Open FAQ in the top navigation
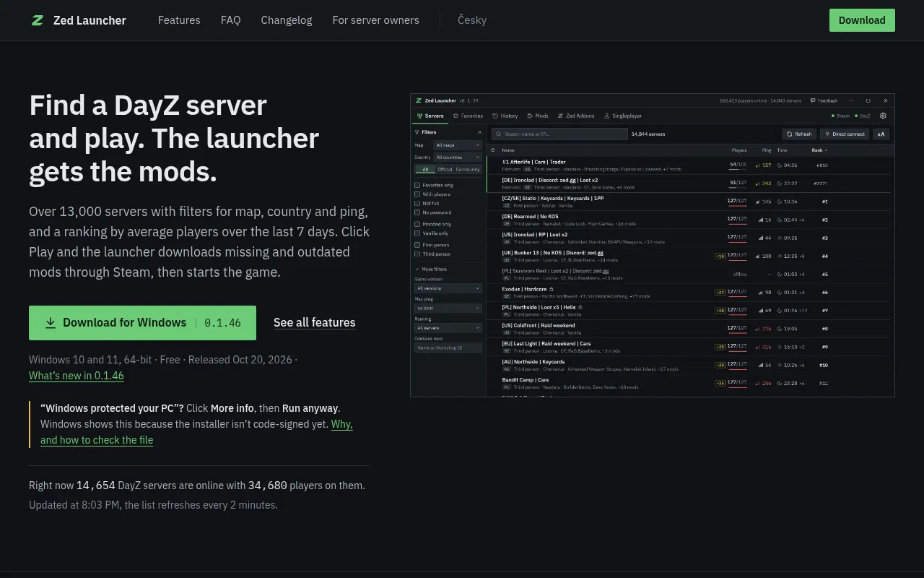 (x=231, y=20)
